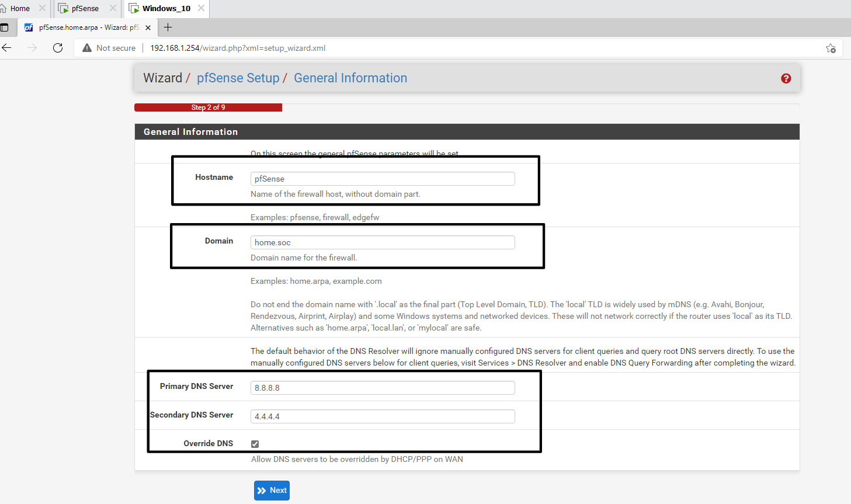Switch to the Home VM tab
The height and width of the screenshot is (504, 851).
pyautogui.click(x=20, y=9)
